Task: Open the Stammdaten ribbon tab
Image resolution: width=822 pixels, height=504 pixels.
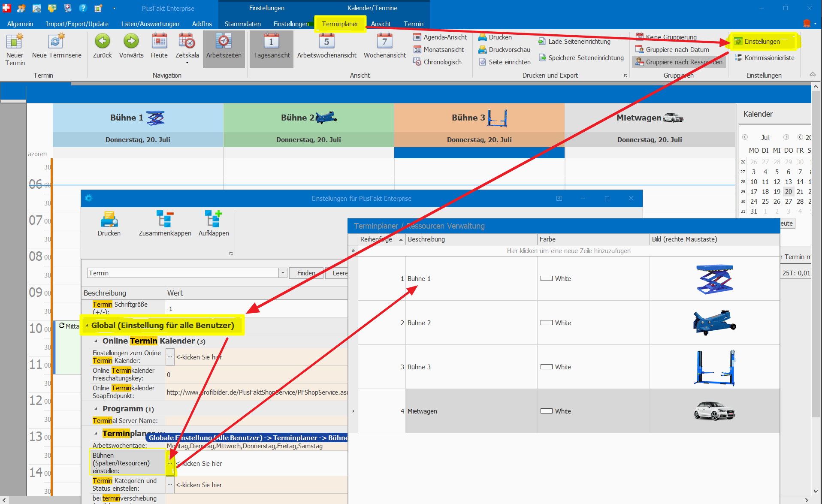Action: point(243,24)
